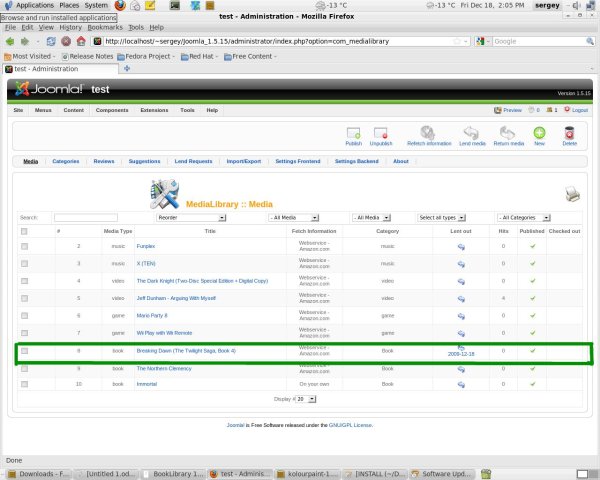Click the Firefox URL address bar
Image resolution: width=600 pixels, height=480 pixels.
point(279,41)
